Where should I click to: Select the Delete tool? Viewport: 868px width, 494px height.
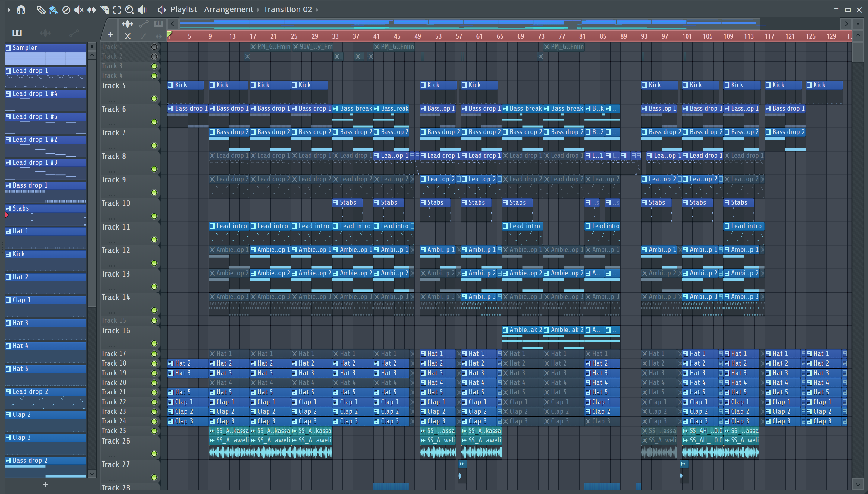(x=66, y=10)
